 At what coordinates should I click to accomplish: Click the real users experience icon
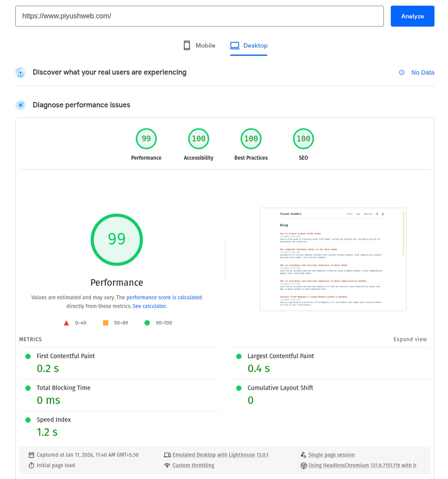pyautogui.click(x=20, y=72)
